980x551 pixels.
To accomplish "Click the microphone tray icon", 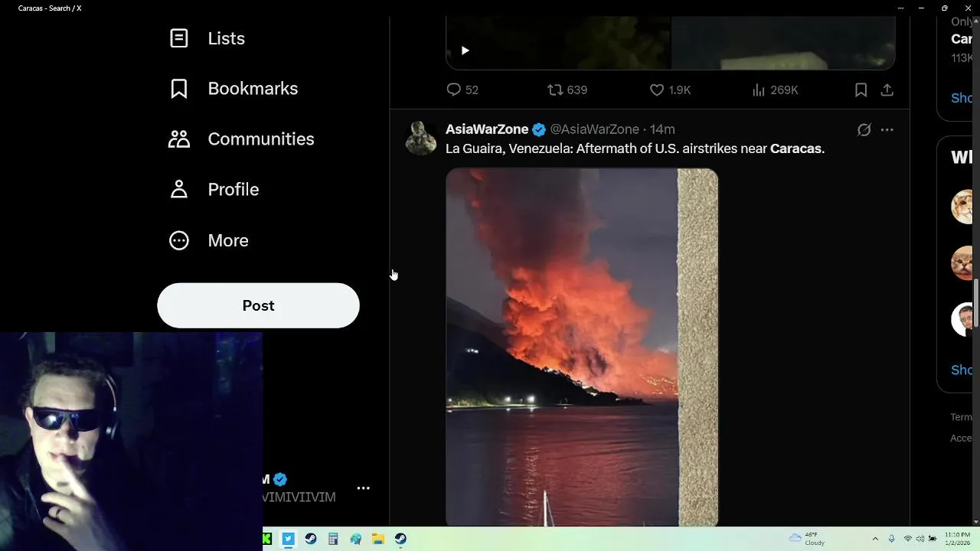I will (891, 539).
